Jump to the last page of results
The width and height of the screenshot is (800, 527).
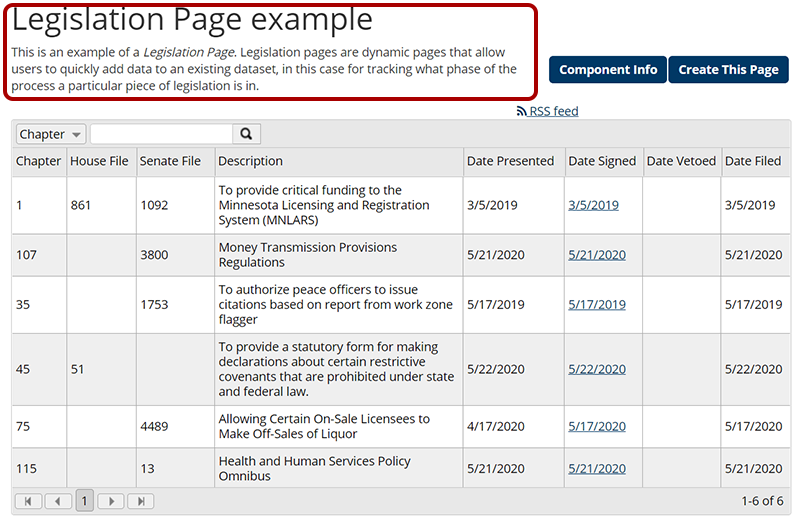click(x=141, y=501)
